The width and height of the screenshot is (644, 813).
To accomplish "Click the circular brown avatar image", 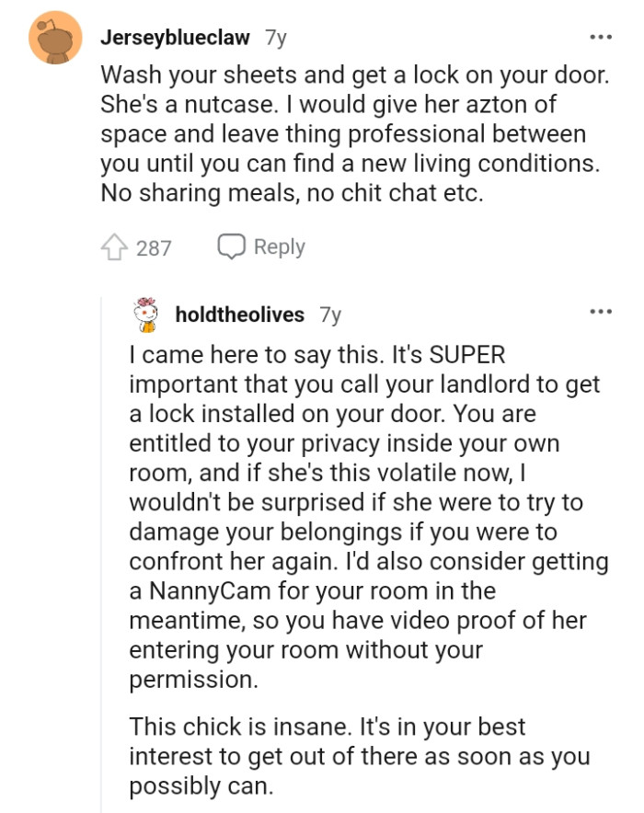I will coord(51,38).
